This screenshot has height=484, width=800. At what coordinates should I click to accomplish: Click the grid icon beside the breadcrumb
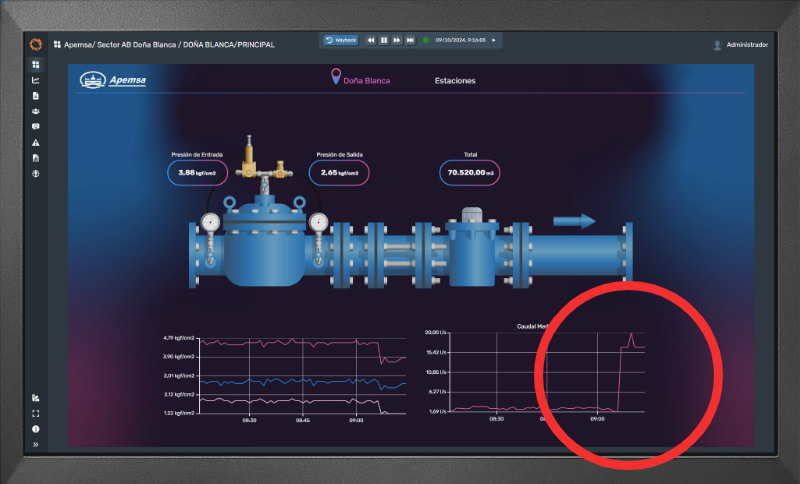pos(57,44)
